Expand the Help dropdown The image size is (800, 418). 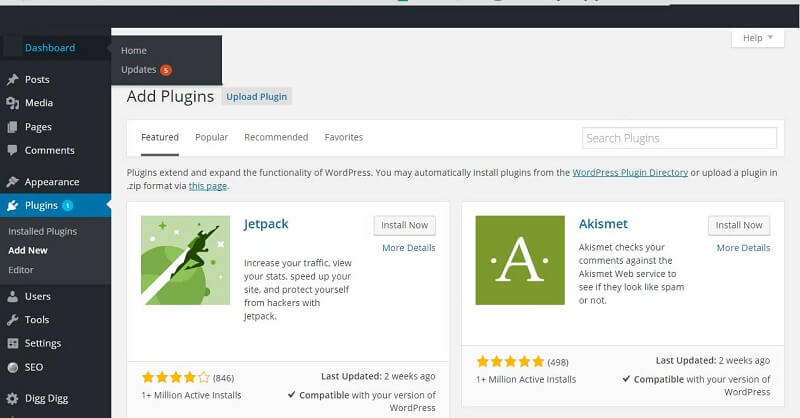coord(757,38)
